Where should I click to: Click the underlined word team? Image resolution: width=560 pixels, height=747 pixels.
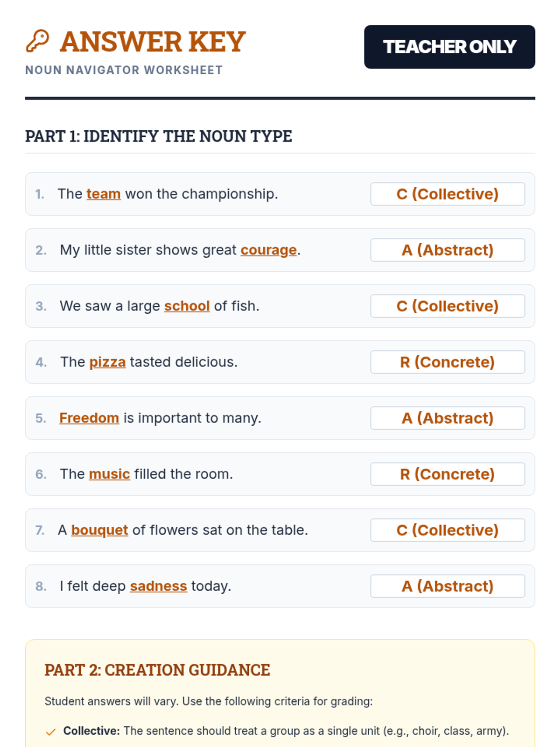coord(103,194)
